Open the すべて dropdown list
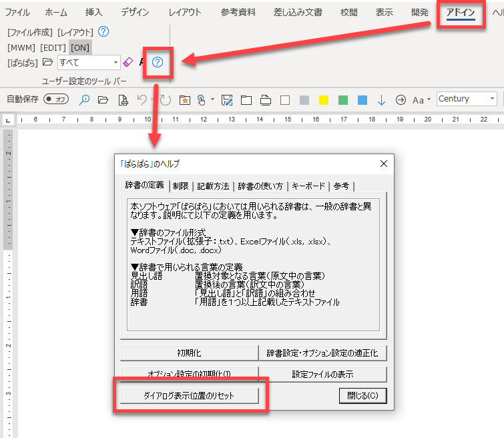The height and width of the screenshot is (438, 504). [x=116, y=62]
